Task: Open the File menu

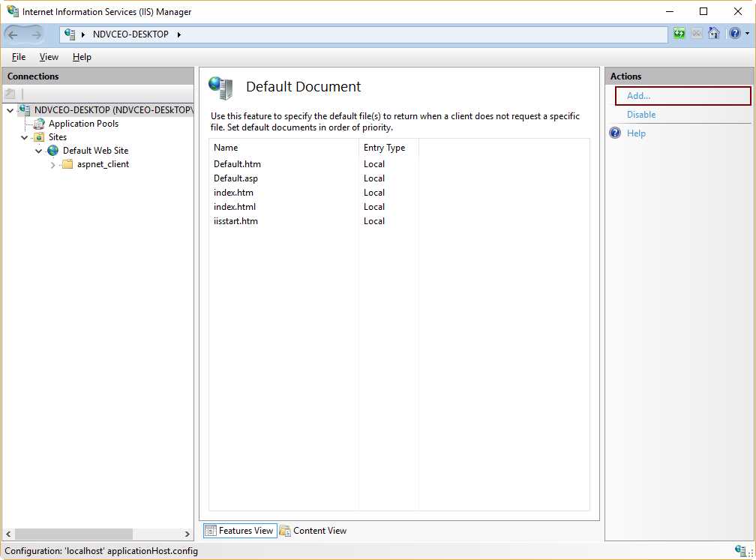Action: (18, 56)
